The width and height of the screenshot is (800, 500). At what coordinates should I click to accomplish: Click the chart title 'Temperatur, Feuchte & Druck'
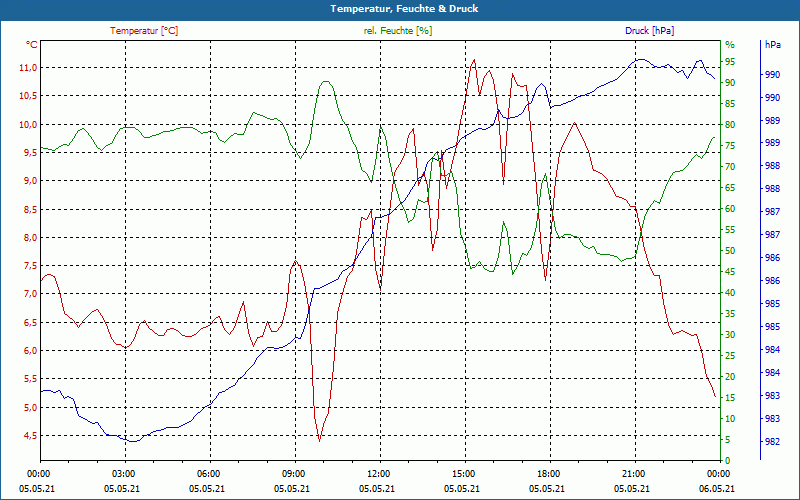click(404, 9)
